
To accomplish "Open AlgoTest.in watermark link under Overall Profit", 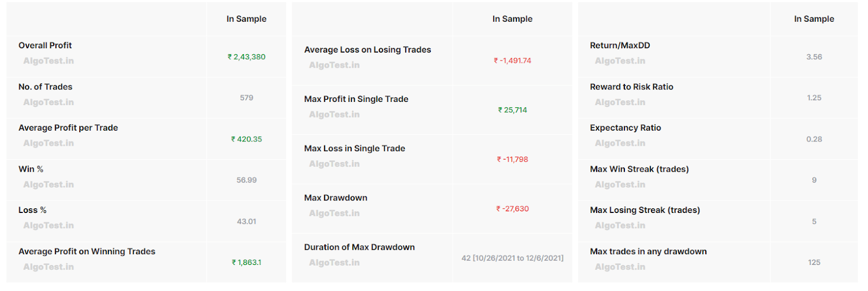I will coord(48,61).
